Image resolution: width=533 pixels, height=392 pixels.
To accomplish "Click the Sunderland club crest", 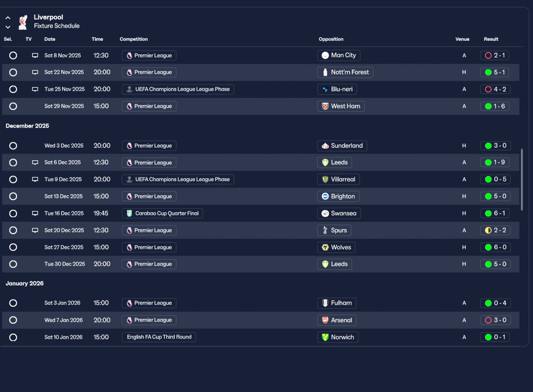I will click(x=325, y=146).
